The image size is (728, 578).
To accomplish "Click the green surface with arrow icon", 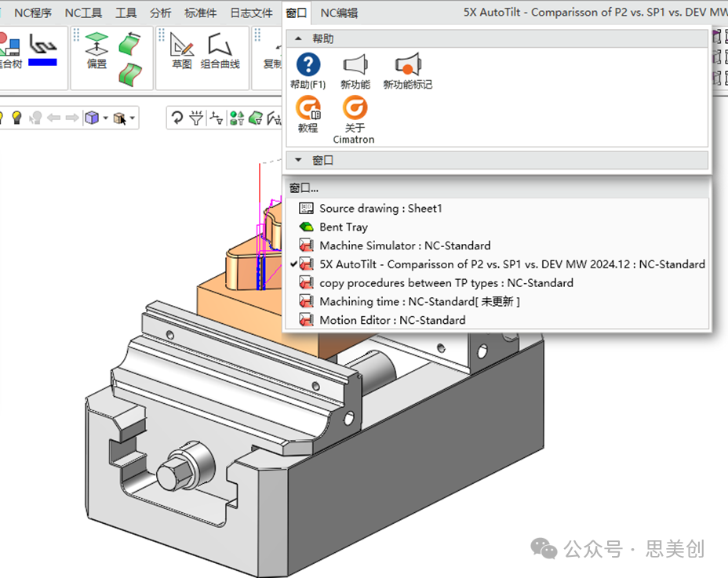I will coord(130,43).
